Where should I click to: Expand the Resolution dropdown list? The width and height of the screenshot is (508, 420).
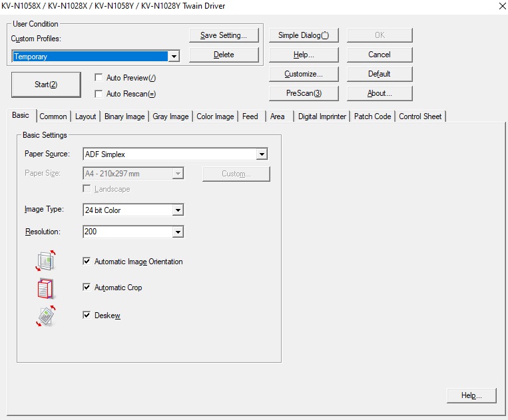tap(177, 232)
